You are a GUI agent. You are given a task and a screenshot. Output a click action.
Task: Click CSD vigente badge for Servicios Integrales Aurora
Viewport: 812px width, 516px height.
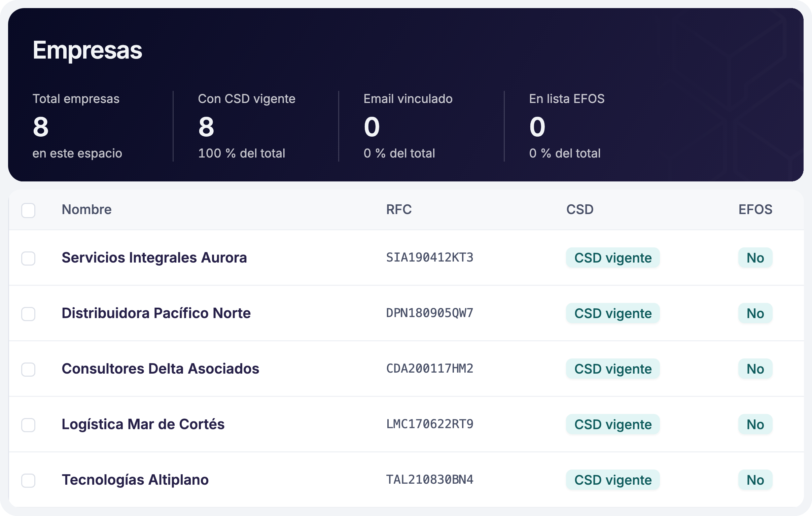click(x=613, y=258)
